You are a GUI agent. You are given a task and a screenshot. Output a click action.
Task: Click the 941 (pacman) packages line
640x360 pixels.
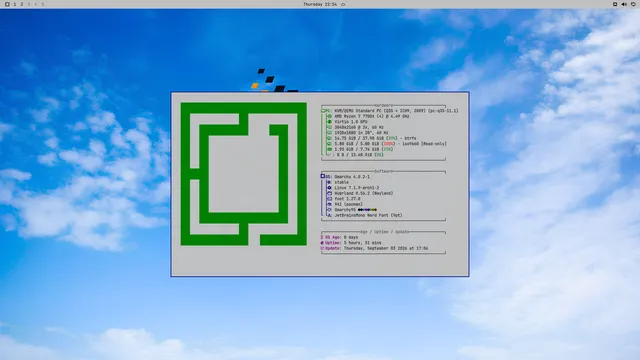coord(348,204)
